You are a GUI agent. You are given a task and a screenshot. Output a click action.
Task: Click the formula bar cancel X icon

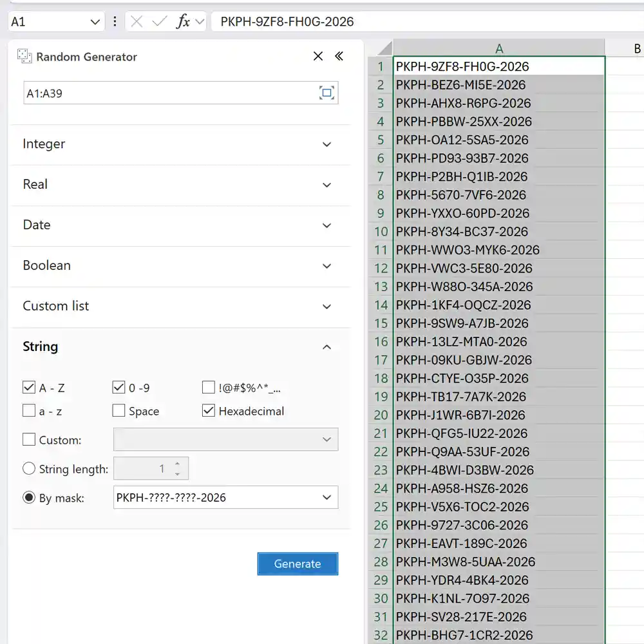tap(137, 21)
